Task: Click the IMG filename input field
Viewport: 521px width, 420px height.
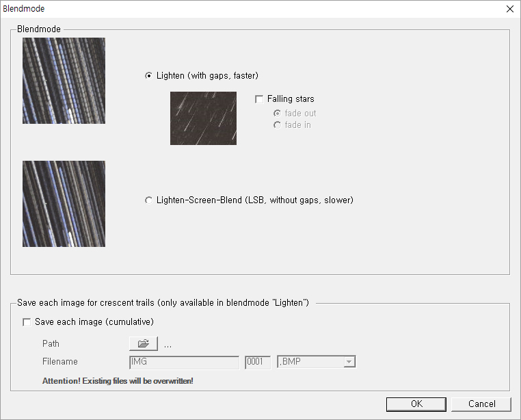Action: 184,362
